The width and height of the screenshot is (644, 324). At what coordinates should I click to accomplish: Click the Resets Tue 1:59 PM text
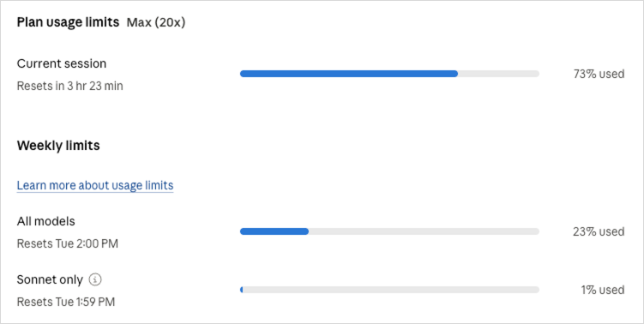point(66,303)
